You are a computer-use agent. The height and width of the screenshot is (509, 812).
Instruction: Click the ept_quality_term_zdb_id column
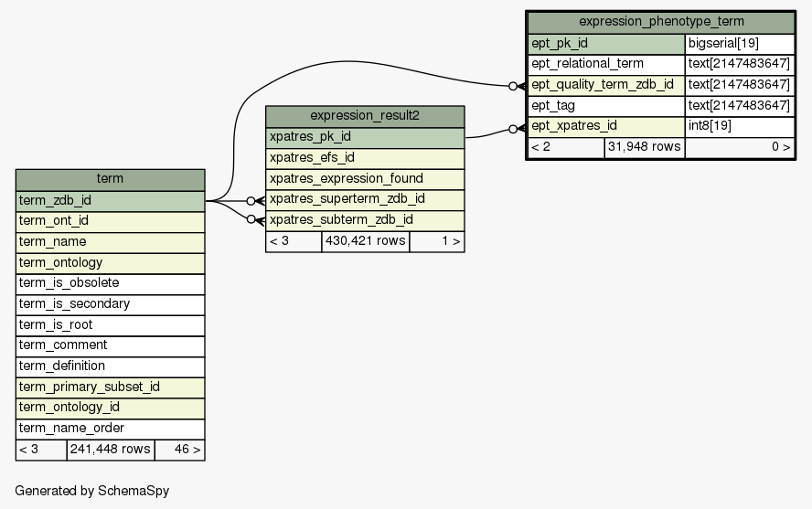tap(606, 85)
